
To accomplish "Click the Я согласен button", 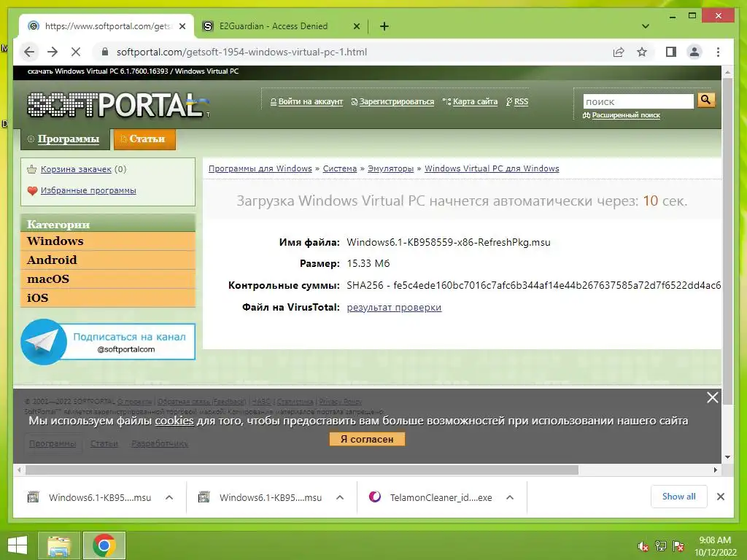I will pyautogui.click(x=367, y=439).
